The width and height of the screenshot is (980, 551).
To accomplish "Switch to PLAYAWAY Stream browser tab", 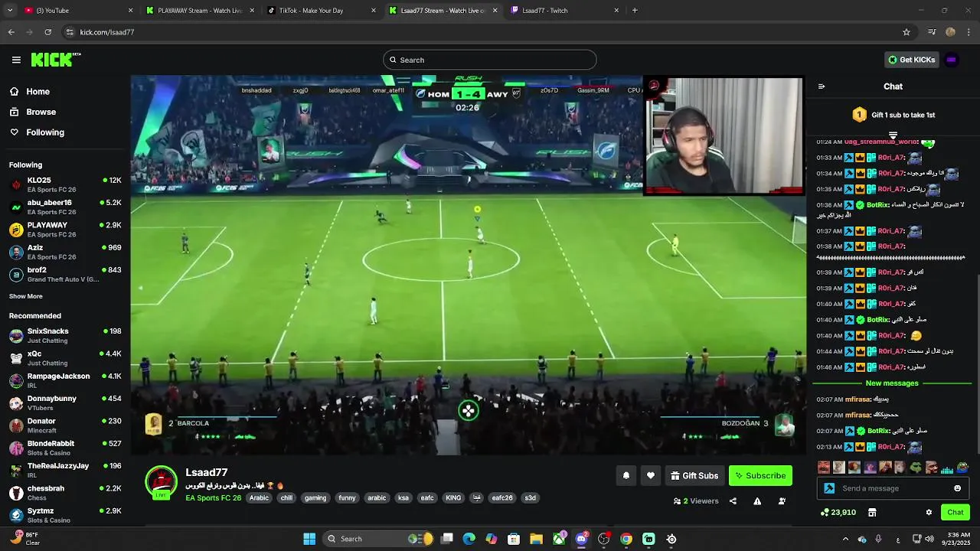I will coord(199,11).
